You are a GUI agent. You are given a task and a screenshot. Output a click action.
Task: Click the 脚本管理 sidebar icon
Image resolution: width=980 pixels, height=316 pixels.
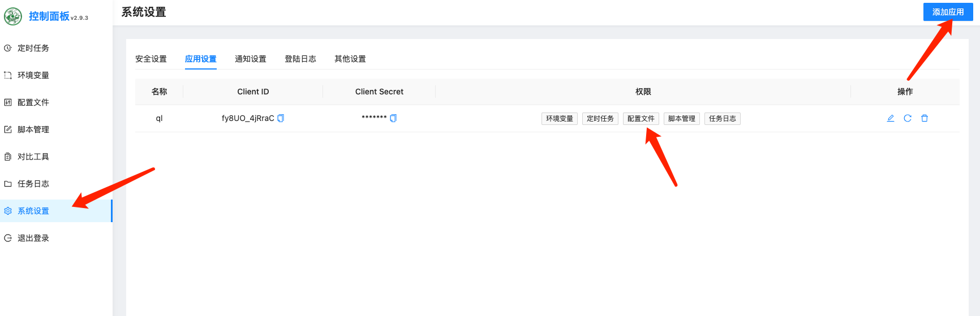coord(8,129)
